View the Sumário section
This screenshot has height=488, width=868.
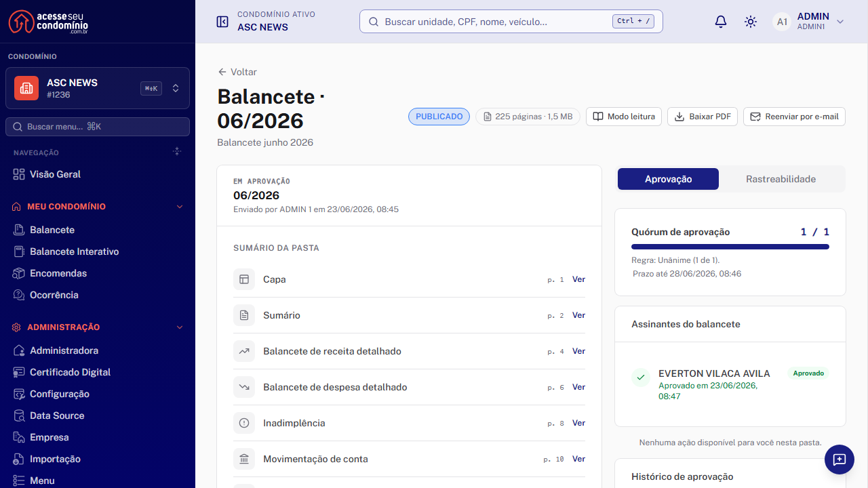click(578, 315)
